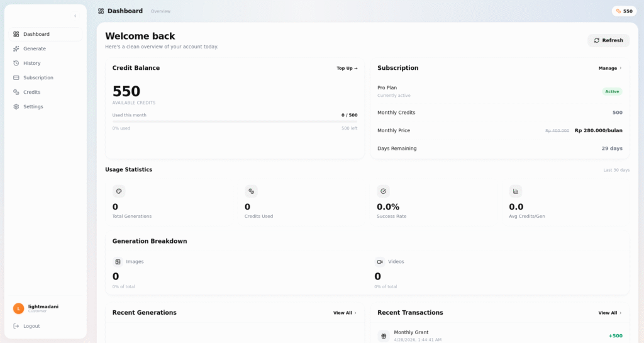
Task: Click the 0 / 500 usage value
Action: pyautogui.click(x=349, y=115)
